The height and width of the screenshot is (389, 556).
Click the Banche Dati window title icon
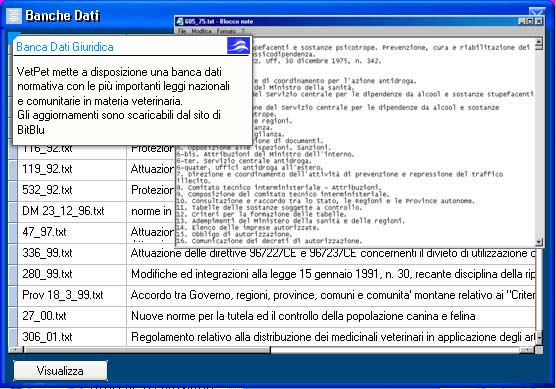tap(14, 16)
